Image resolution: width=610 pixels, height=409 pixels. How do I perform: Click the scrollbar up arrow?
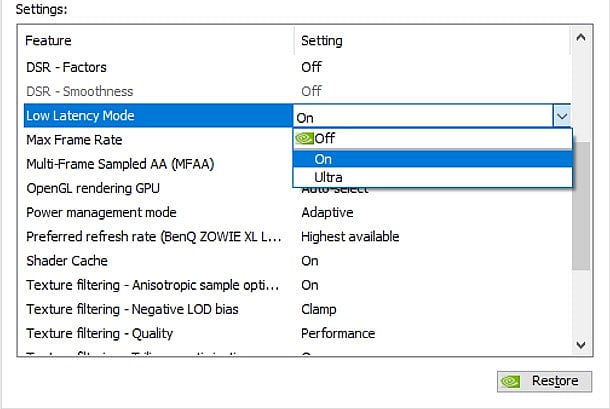point(581,38)
